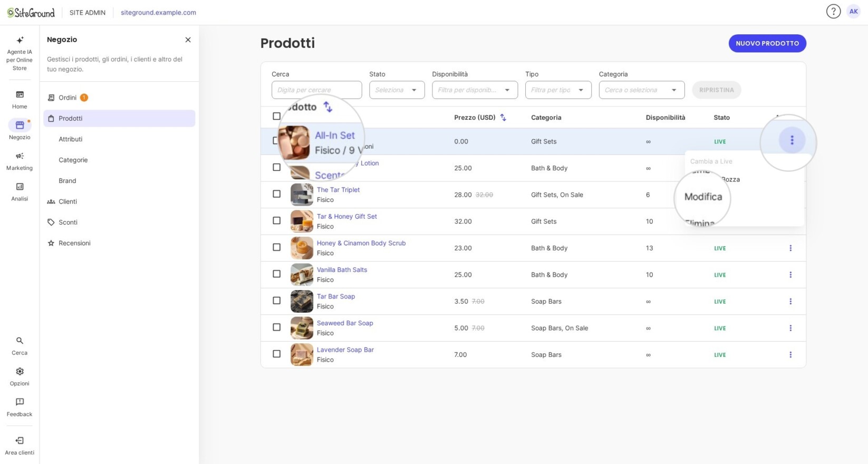Screen dimensions: 868x464
Task: Select The Tar Triplet checkbox
Action: tap(276, 194)
